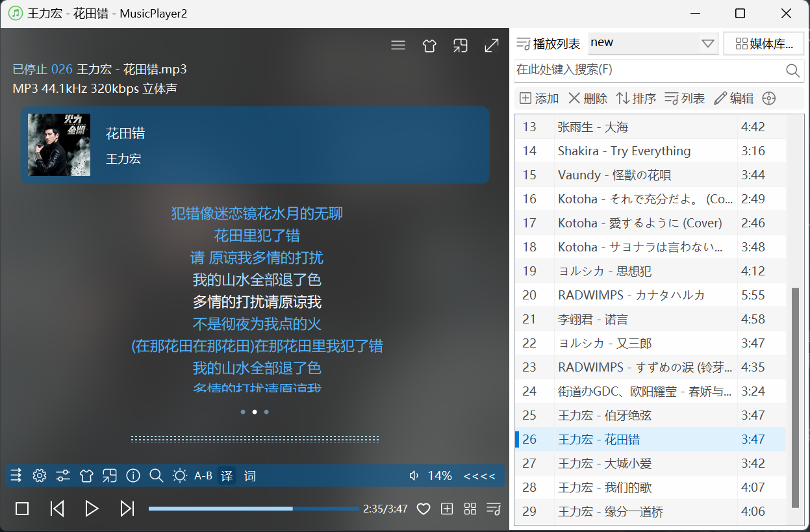Click the globe icon in playlist toolbar
This screenshot has height=532, width=810.
(769, 98)
